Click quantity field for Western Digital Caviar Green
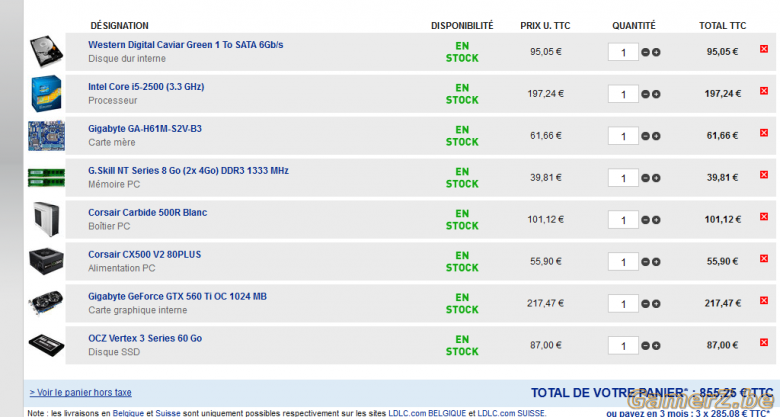780x417 pixels. (x=623, y=52)
